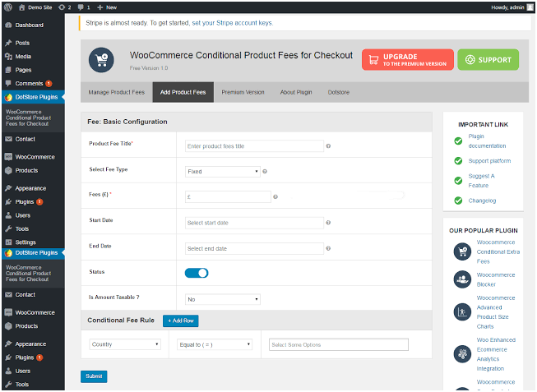Image resolution: width=537 pixels, height=392 pixels.
Task: Open the Suggest A Feature link
Action: tap(482, 181)
